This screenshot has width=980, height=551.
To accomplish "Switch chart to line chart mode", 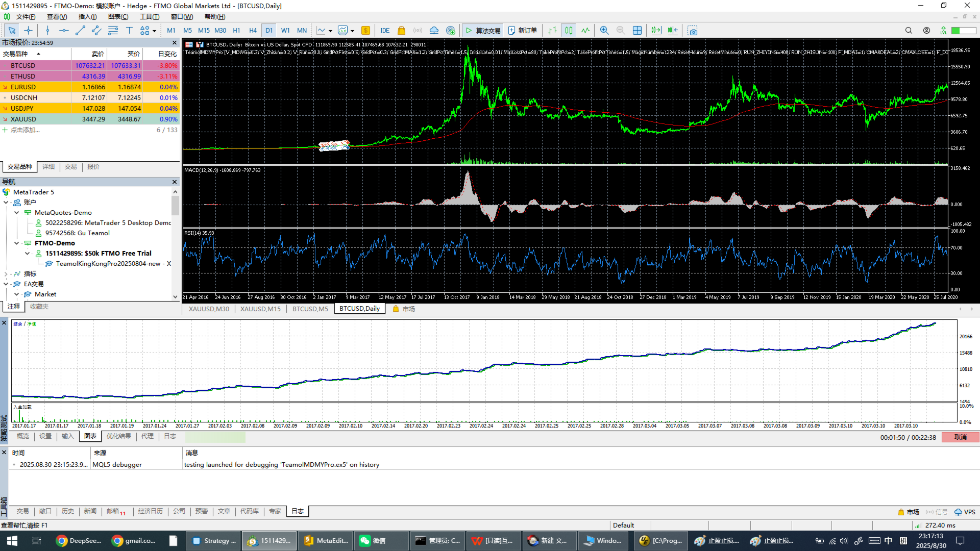I will coord(585,31).
